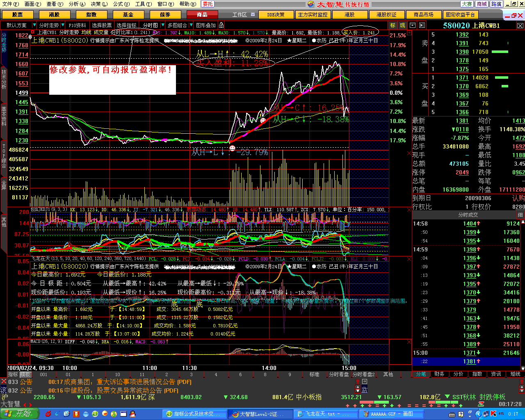Screen dimensions: 525x420
Task: Toggle the 标 marker button
Action: [393, 25]
